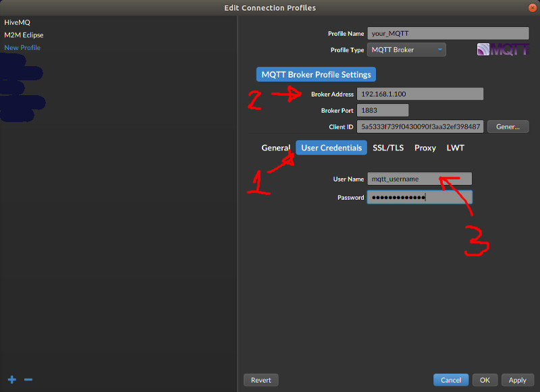Switch to the SSL/TLS tab
Viewport: 540px width, 392px height.
click(x=388, y=148)
